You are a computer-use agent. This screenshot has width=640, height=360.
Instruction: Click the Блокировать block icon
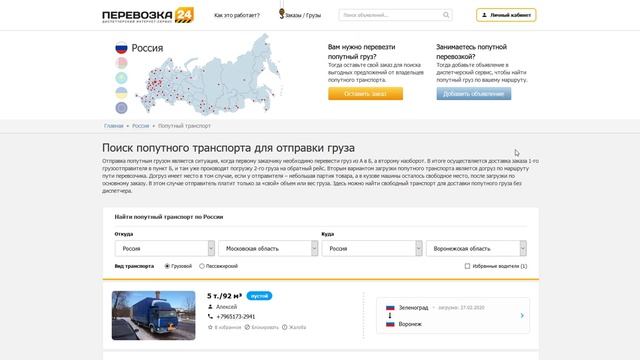tap(247, 327)
